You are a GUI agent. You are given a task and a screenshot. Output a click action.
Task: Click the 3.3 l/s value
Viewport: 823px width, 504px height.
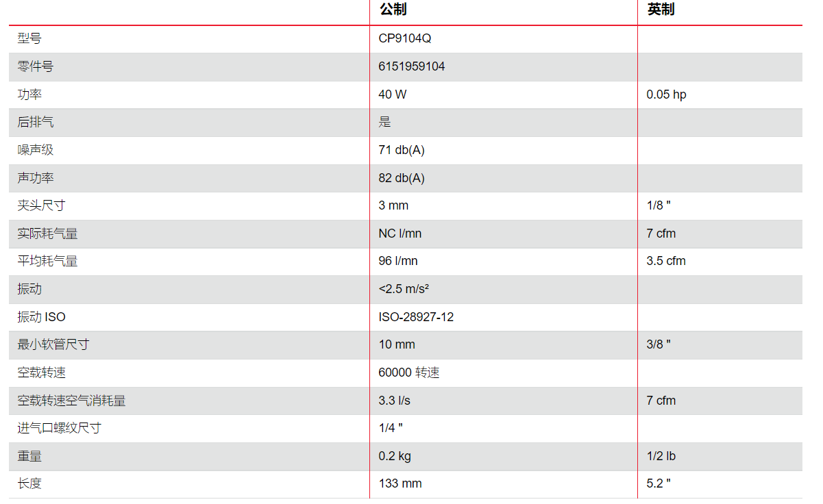pos(395,401)
